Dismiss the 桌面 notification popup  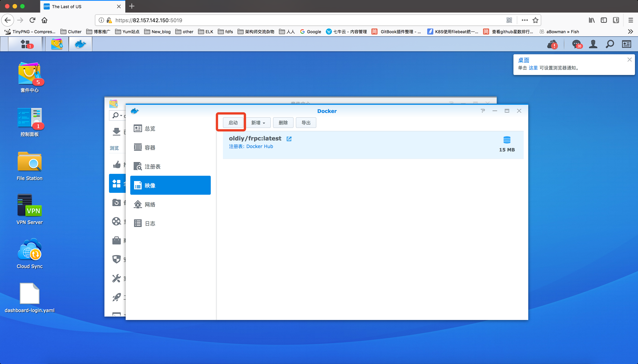coord(629,60)
